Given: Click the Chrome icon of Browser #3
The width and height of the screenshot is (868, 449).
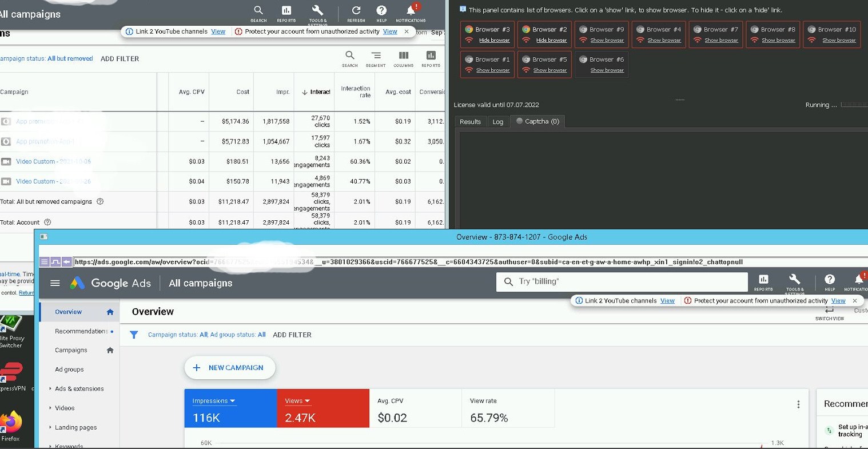Looking at the screenshot, I should pos(469,29).
